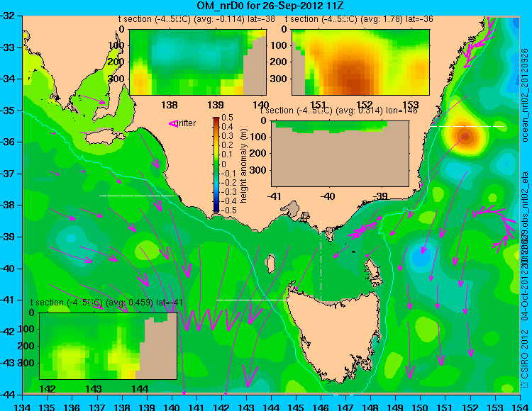Click the 137 longitude axis label
The image size is (532, 411).
click(x=97, y=407)
